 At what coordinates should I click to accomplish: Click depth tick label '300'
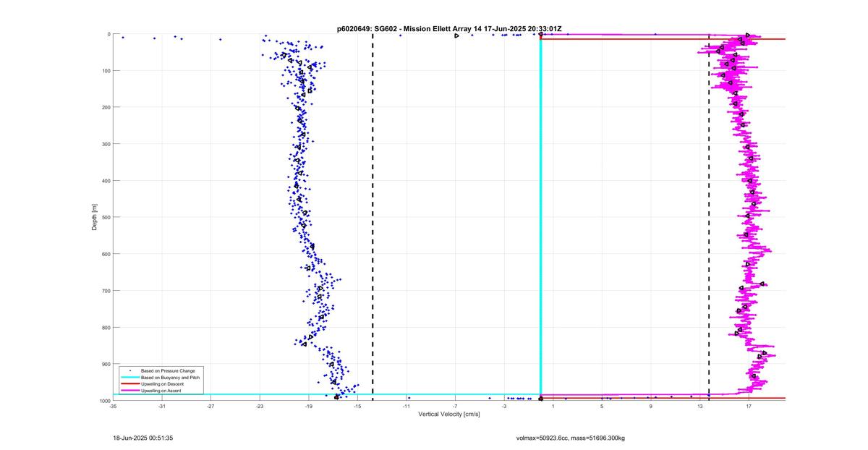[x=105, y=144]
